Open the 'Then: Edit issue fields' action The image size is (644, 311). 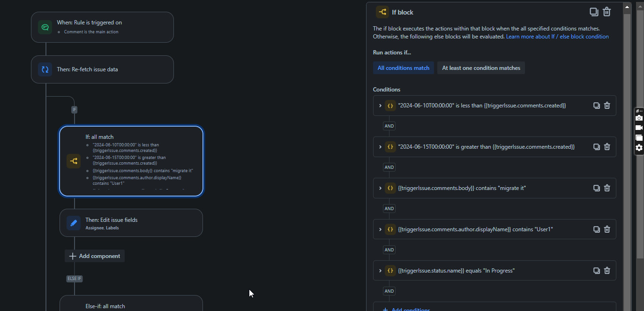tap(131, 223)
